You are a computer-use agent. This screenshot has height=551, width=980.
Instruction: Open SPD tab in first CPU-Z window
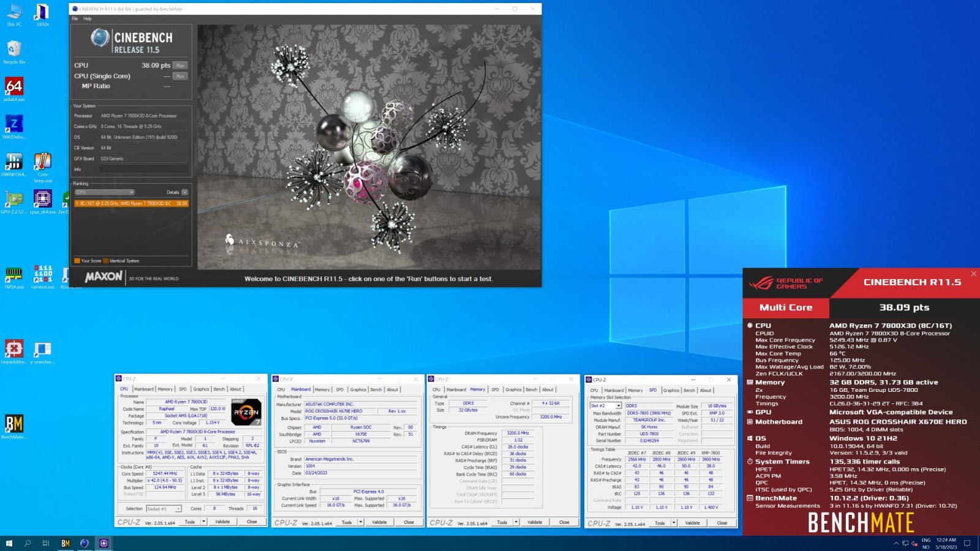click(x=183, y=389)
